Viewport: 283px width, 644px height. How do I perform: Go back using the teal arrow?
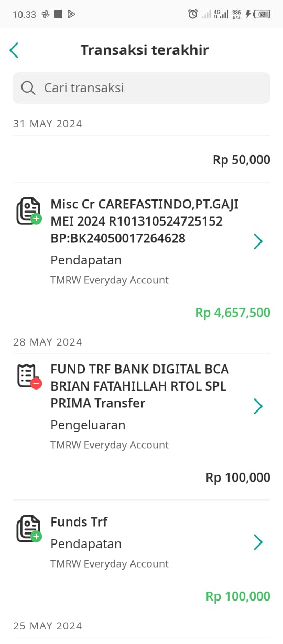tap(14, 50)
